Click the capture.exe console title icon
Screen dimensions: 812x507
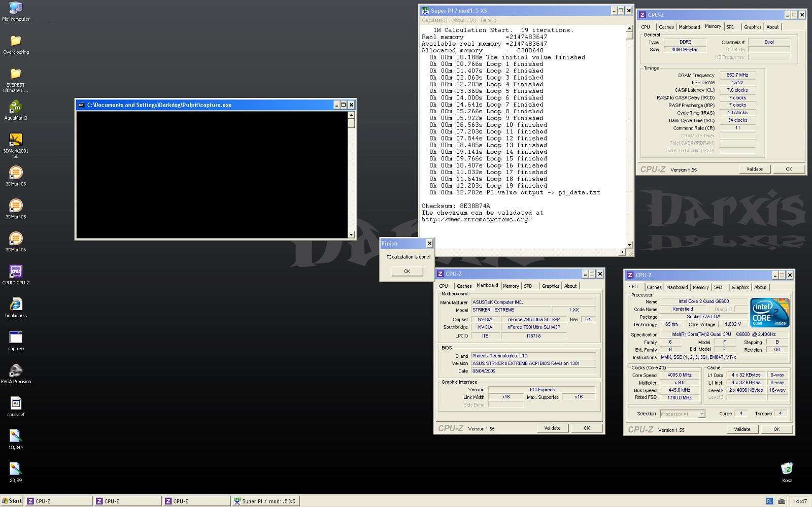tap(81, 105)
